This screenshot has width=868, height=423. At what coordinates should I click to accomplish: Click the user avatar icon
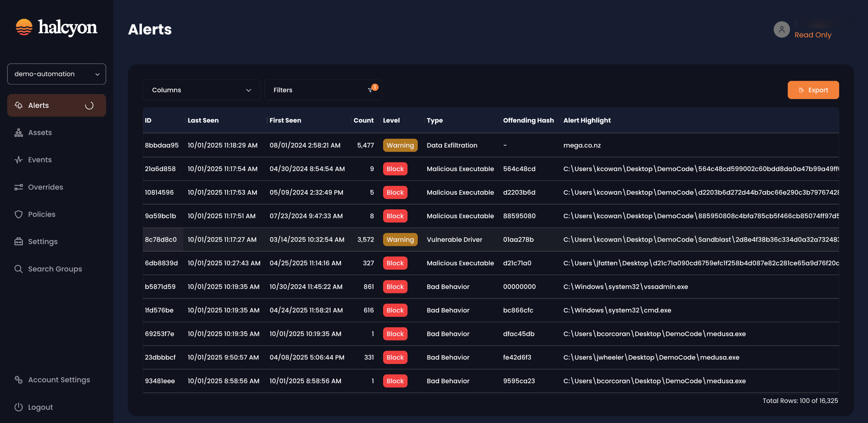[x=781, y=30]
